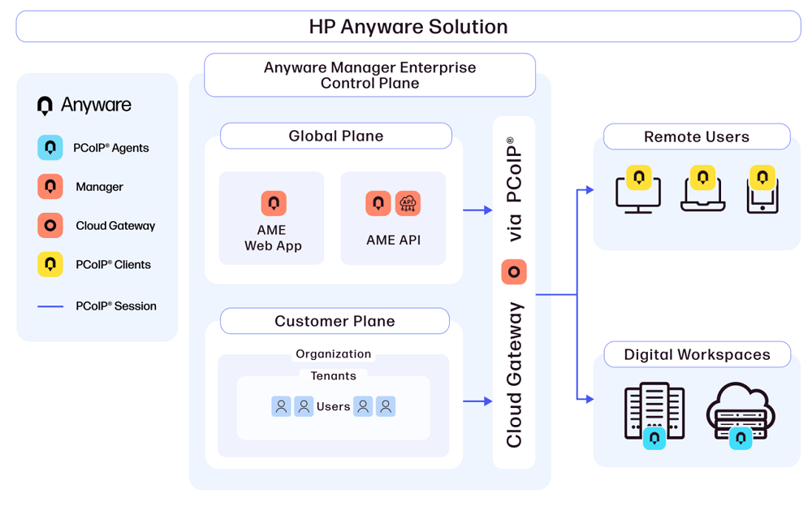Click the yellow PCoIP Clients legend icon
Screen dimensions: 812x507
coord(50,264)
